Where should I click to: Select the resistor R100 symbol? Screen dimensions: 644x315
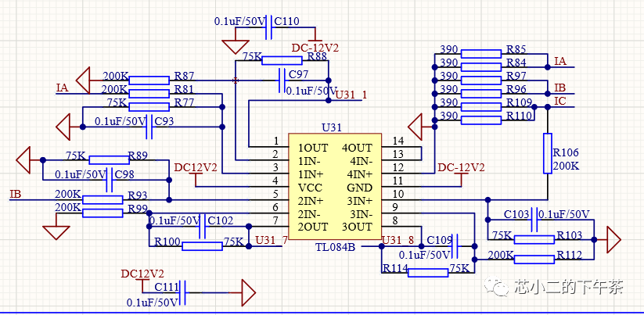[202, 246]
